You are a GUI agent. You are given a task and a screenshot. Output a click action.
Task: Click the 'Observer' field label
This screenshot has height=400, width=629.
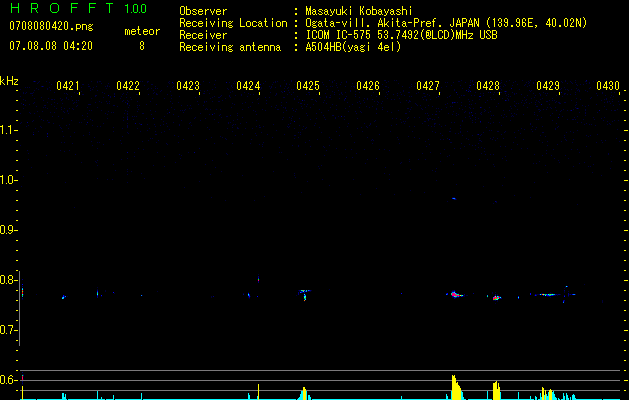(x=203, y=11)
